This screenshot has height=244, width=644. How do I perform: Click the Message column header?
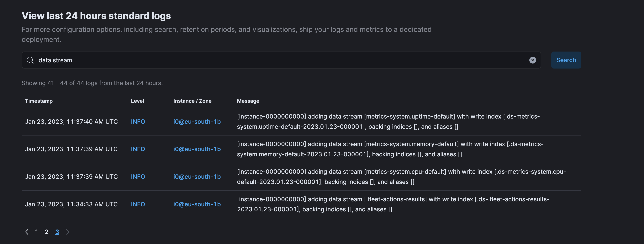[x=248, y=101]
